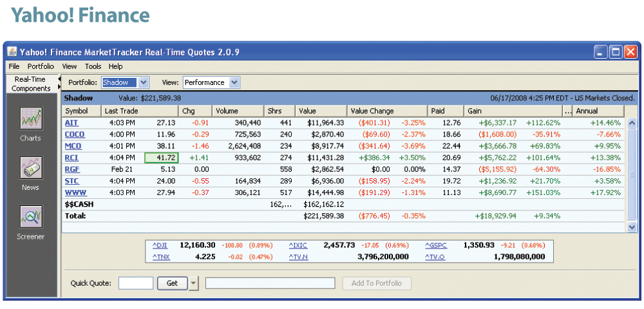Sort by the Shrs column header
This screenshot has height=309, width=644.
tap(279, 111)
